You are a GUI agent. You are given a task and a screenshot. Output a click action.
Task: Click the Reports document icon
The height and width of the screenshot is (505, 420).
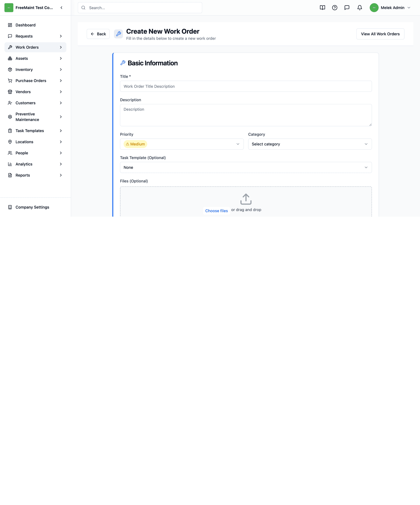(10, 175)
